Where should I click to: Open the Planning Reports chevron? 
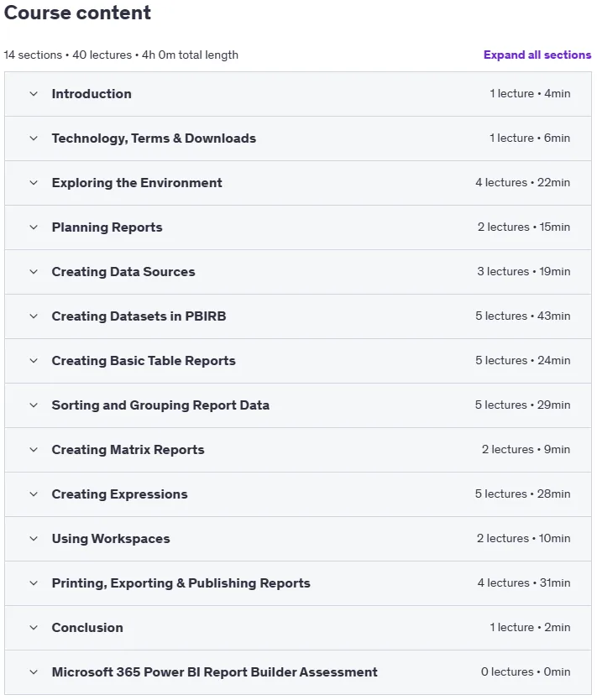click(34, 227)
